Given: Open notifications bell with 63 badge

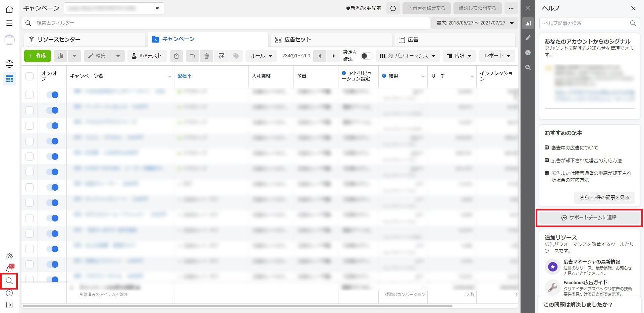Looking at the screenshot, I should pyautogui.click(x=9, y=268).
